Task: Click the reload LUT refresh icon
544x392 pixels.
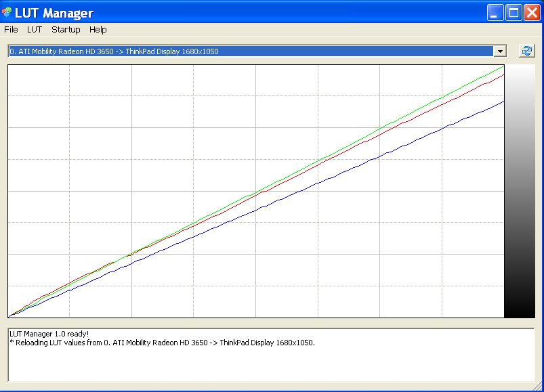Action: (x=526, y=51)
